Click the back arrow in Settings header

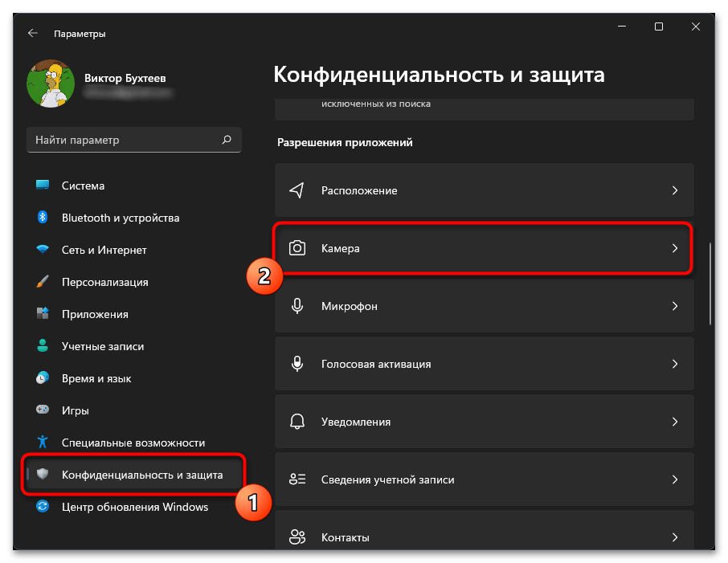click(32, 34)
